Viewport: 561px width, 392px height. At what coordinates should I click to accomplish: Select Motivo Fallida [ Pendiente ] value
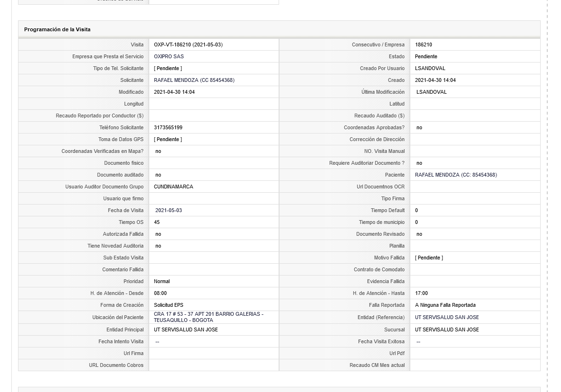point(429,258)
